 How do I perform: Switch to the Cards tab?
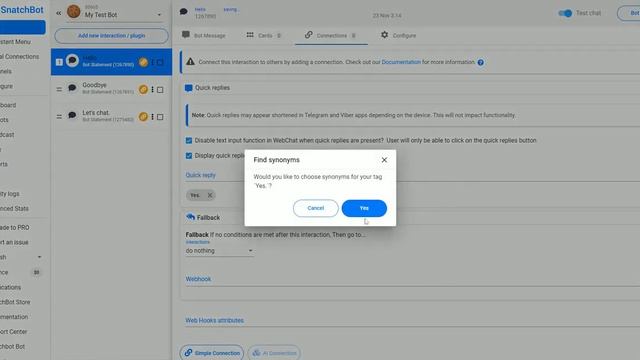(x=264, y=36)
